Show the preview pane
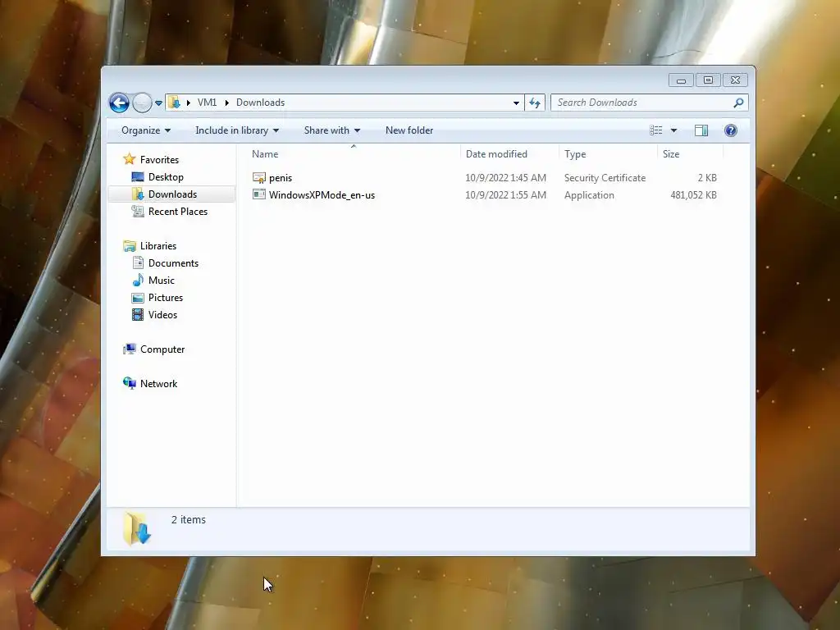 click(x=701, y=130)
